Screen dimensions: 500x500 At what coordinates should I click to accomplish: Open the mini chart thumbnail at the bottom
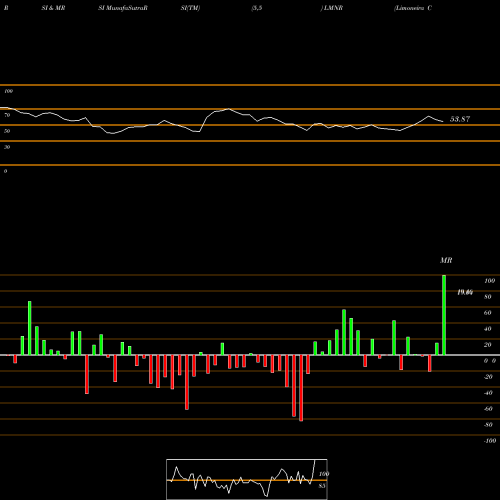tap(247, 479)
